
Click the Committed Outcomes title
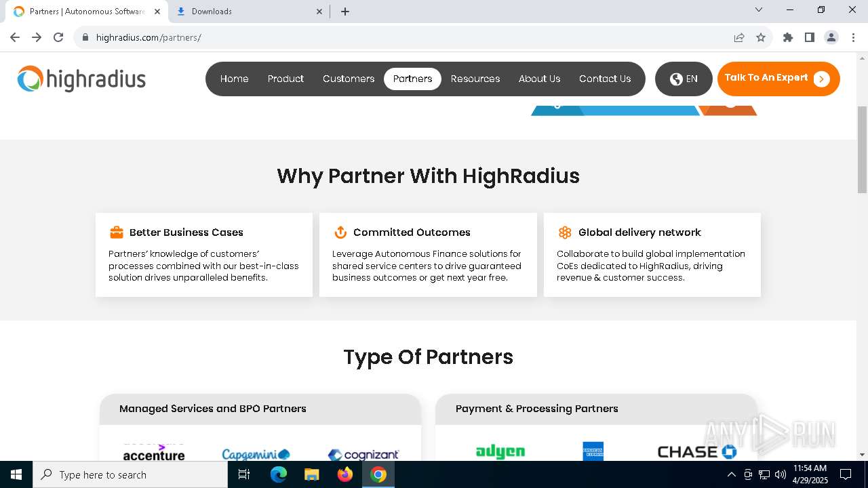click(412, 232)
